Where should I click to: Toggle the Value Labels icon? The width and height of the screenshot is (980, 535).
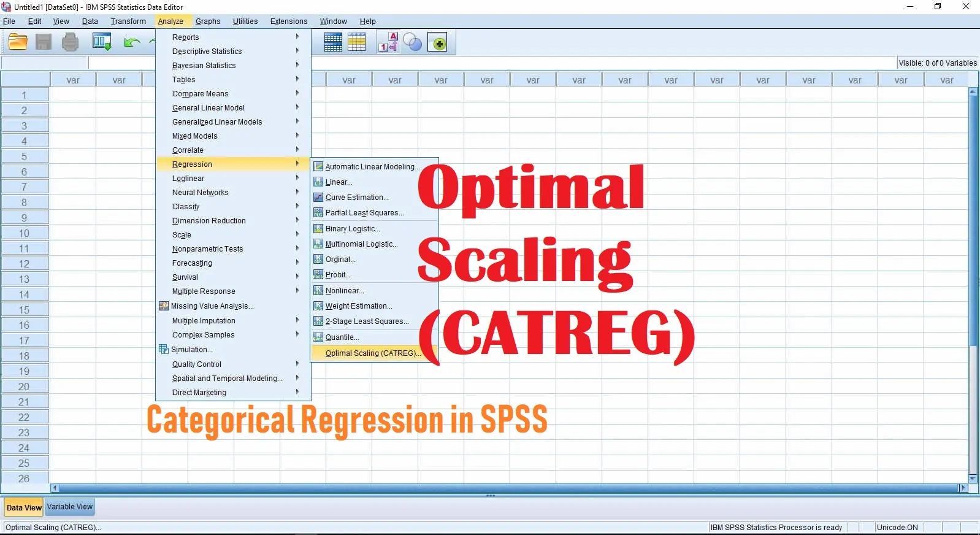point(388,42)
